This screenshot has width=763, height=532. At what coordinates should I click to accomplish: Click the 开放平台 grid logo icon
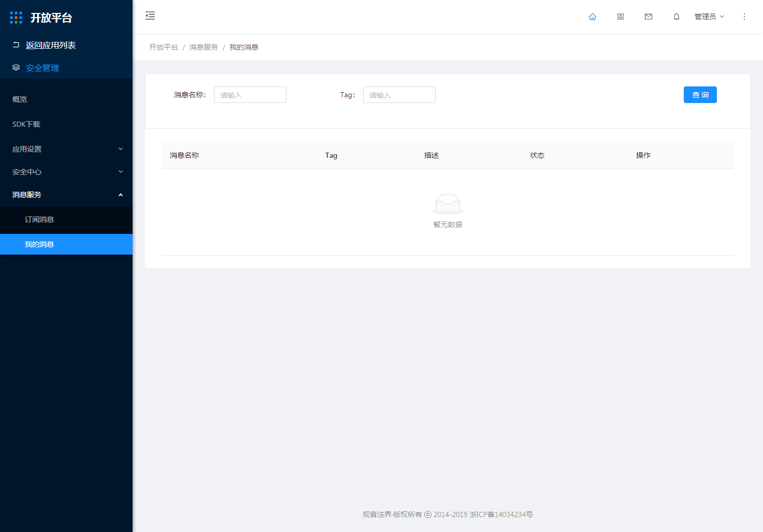click(x=16, y=18)
